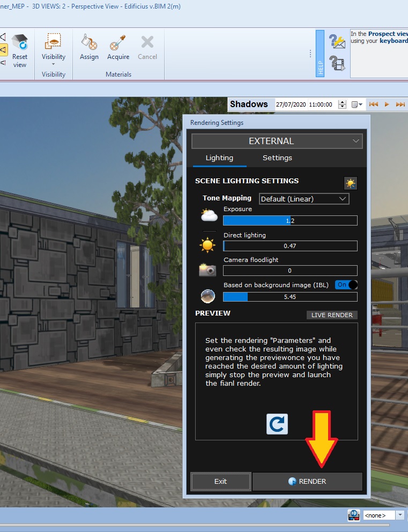Click the Materials group label
Screen dimensions: 408x532
click(118, 74)
